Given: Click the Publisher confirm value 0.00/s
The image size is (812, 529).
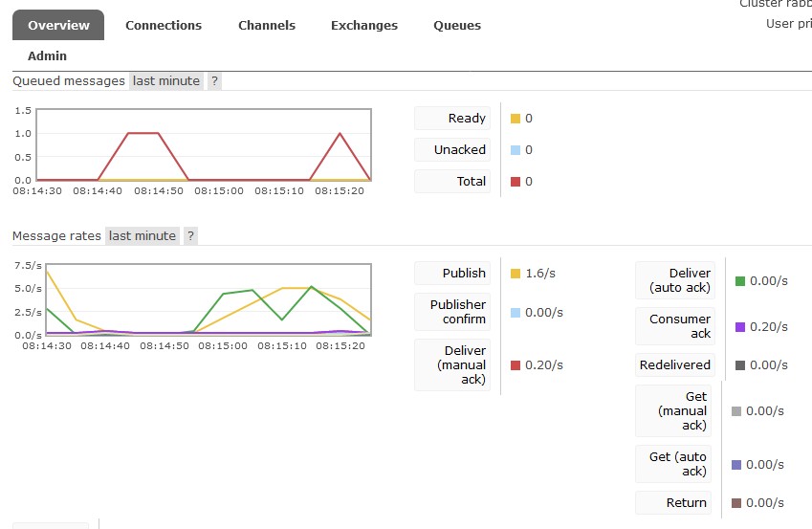Looking at the screenshot, I should 544,313.
